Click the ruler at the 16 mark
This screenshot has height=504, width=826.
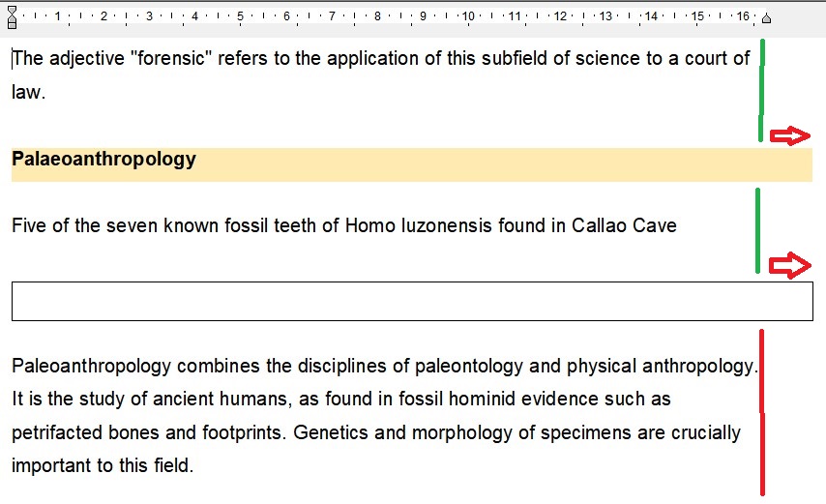(x=742, y=16)
